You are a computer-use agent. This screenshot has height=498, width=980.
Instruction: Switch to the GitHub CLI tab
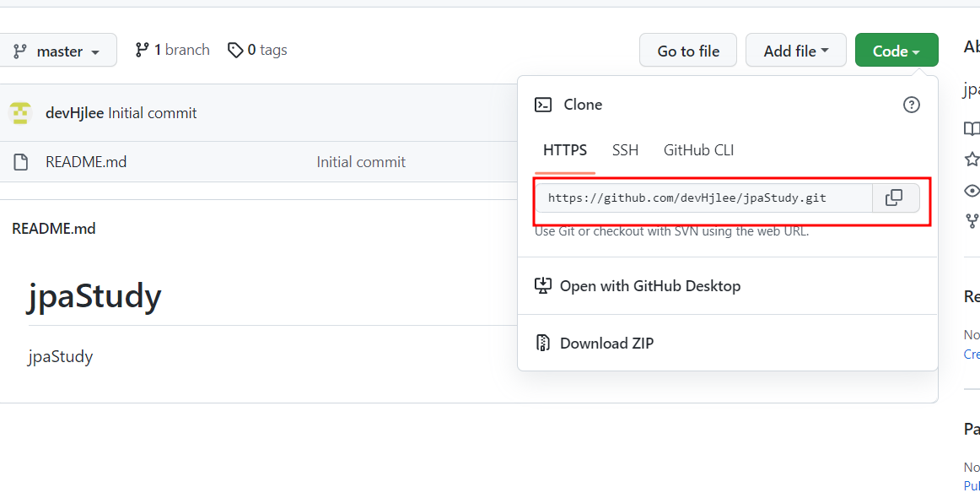point(699,150)
